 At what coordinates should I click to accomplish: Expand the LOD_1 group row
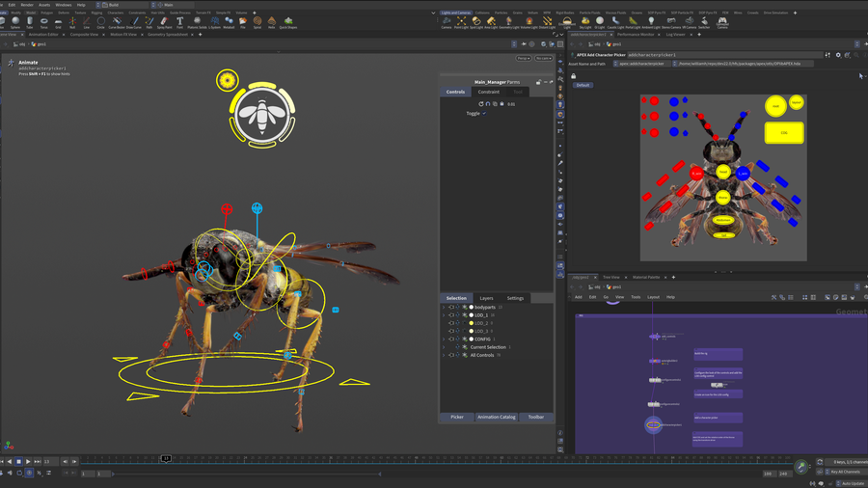click(x=444, y=314)
